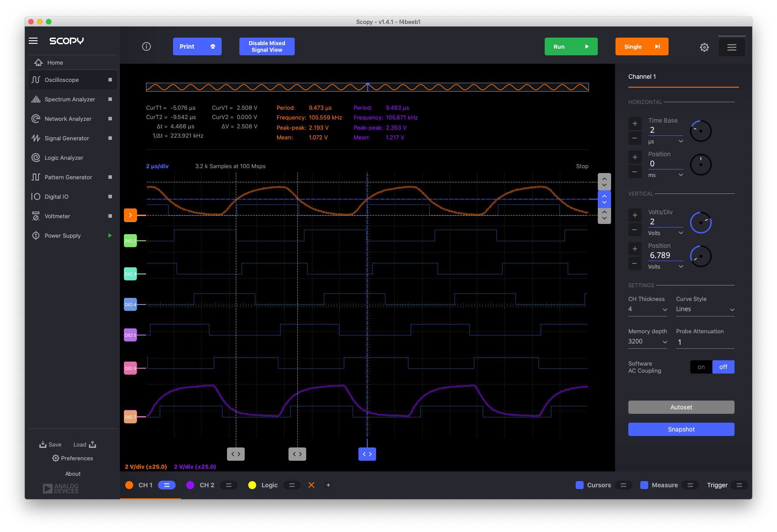Decrease Time Base with minus button
This screenshot has height=532, width=777.
[635, 138]
